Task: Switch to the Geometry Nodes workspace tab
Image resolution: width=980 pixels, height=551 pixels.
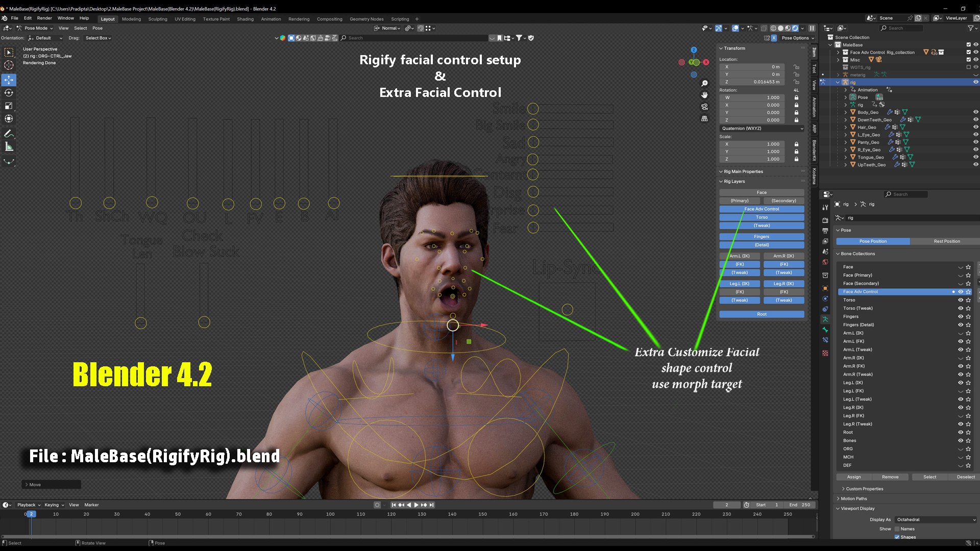Action: [x=366, y=19]
